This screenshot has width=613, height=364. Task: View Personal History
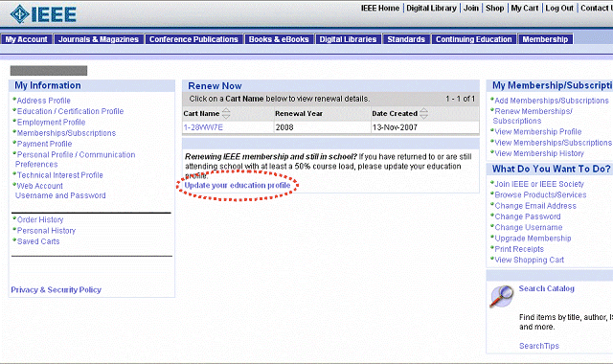47,231
